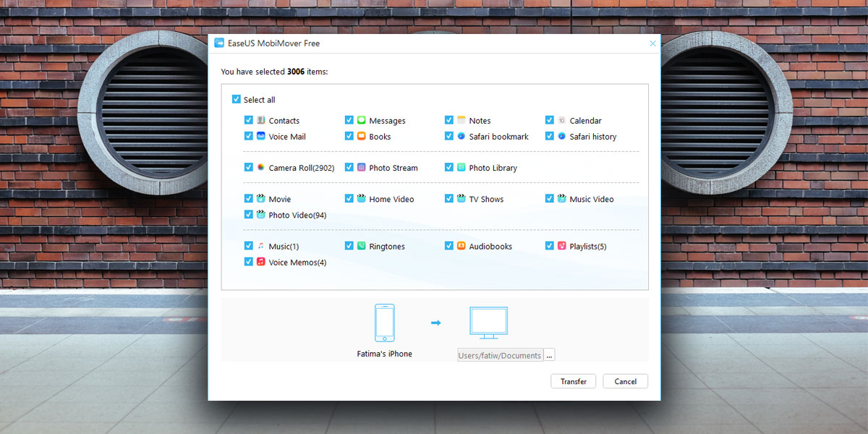Toggle the Safari bookmark checkbox
The height and width of the screenshot is (434, 868).
(x=448, y=136)
